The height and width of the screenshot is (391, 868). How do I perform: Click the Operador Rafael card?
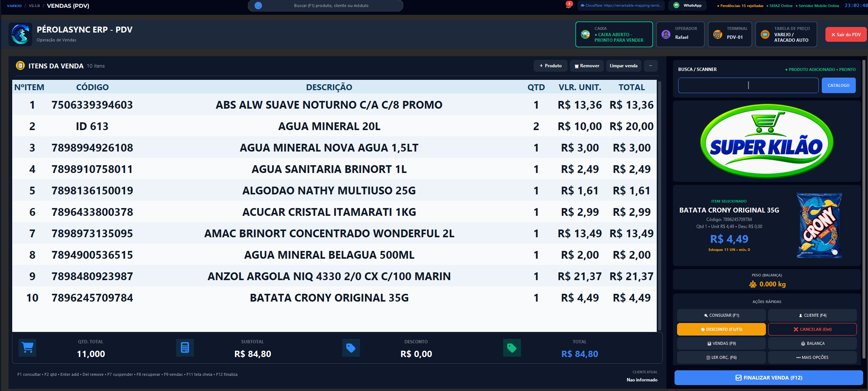point(680,34)
